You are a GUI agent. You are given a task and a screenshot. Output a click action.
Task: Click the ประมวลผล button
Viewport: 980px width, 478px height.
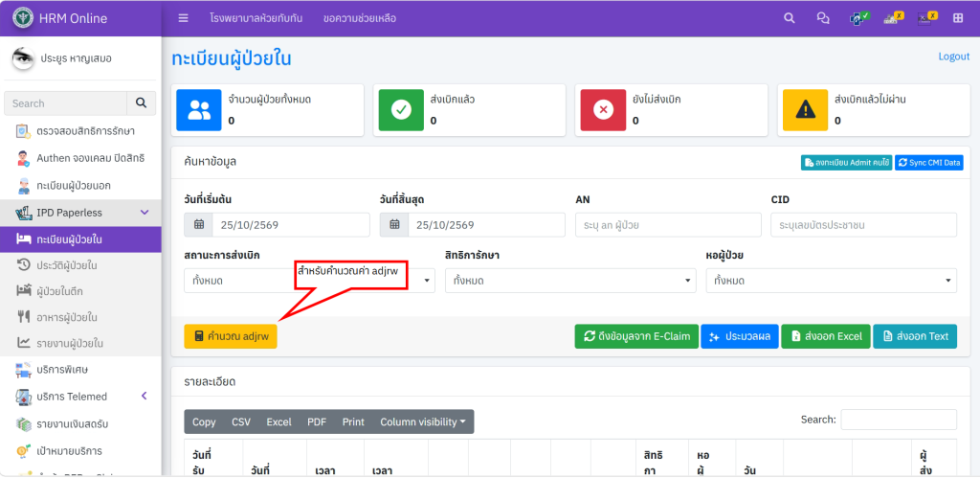click(740, 336)
